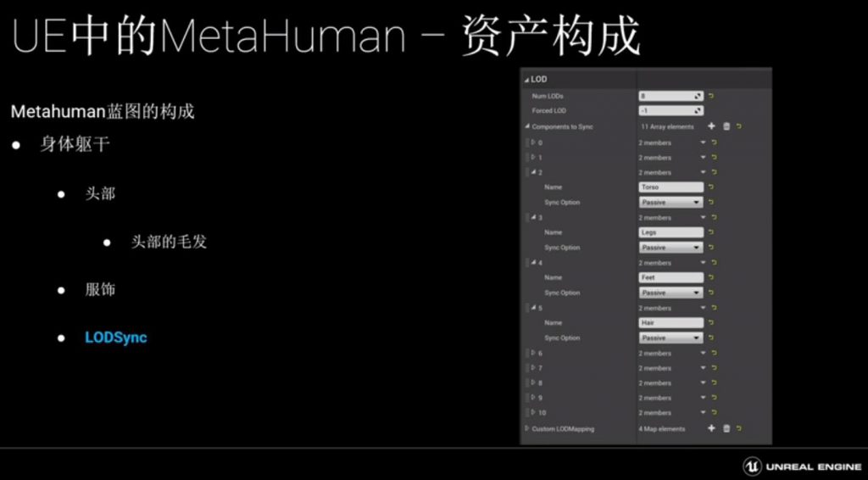
Task: Reset Num LODs to default value
Action: click(711, 96)
